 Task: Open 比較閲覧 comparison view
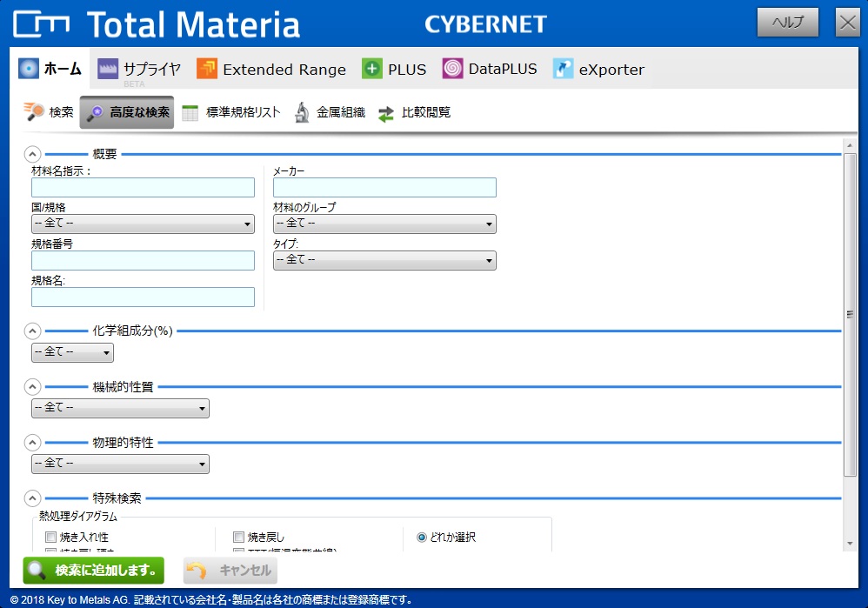415,112
